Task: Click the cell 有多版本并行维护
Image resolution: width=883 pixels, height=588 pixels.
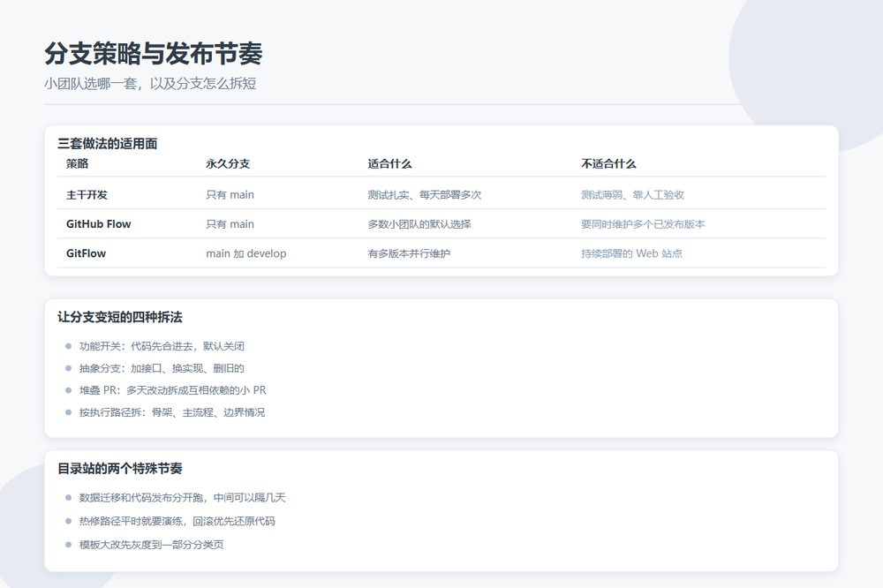Action: (x=409, y=253)
